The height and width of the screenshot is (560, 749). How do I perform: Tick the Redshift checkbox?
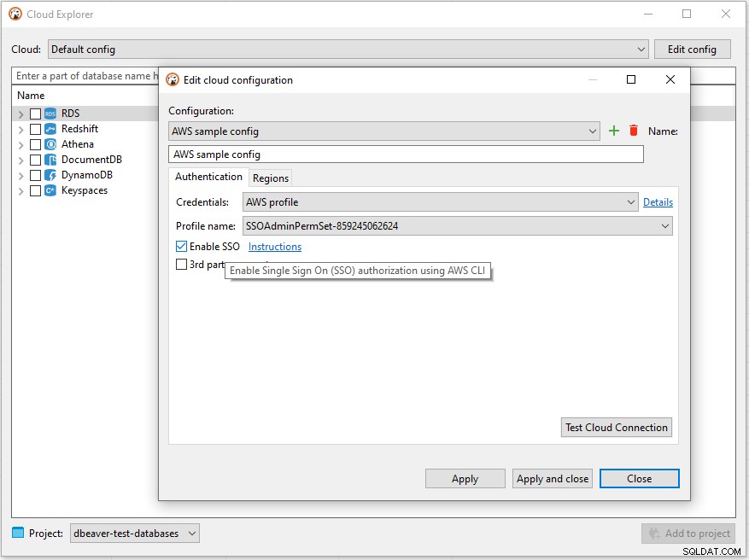[x=35, y=129]
